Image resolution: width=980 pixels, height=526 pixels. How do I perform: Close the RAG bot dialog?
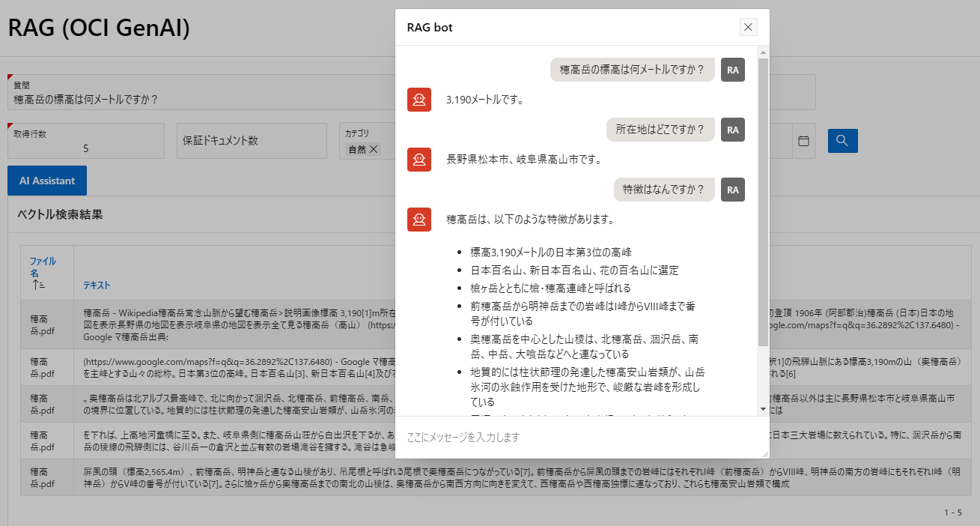click(748, 27)
